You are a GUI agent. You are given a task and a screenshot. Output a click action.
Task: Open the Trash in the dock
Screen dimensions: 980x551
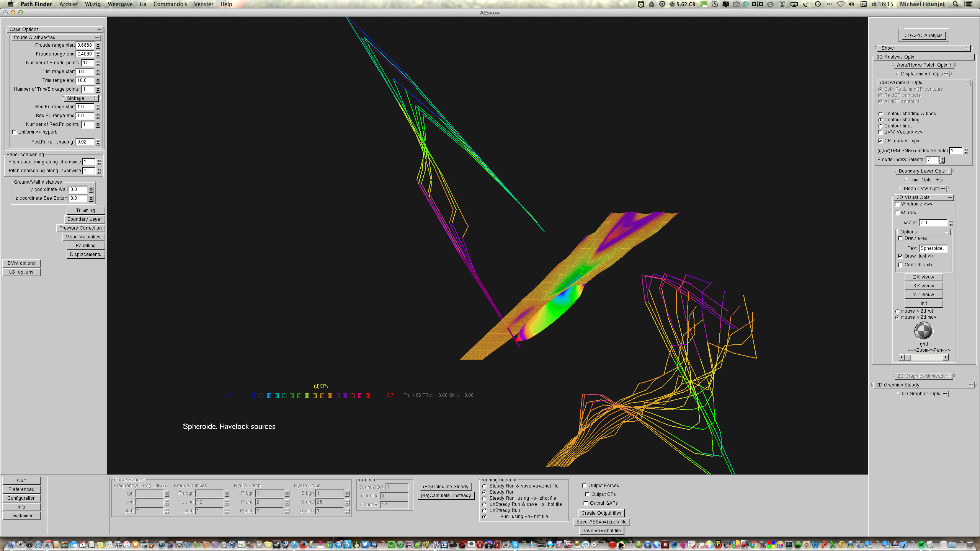pos(969,544)
